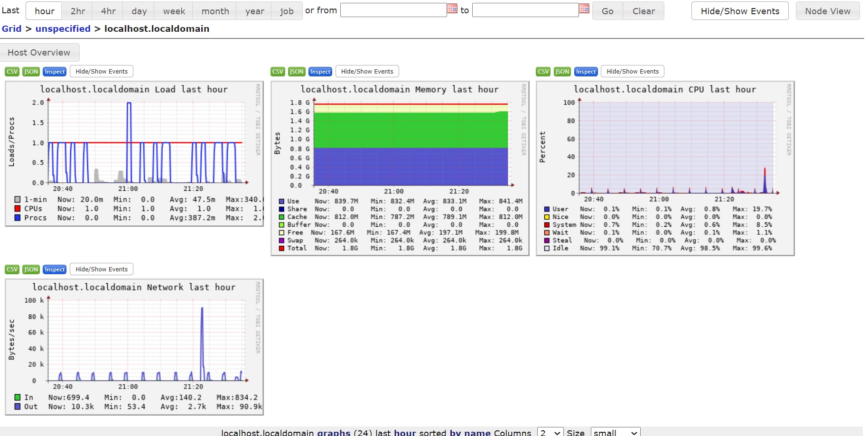Screen dimensions: 868x436
Task: Click JSON badge above the CPU graph
Action: click(x=562, y=72)
